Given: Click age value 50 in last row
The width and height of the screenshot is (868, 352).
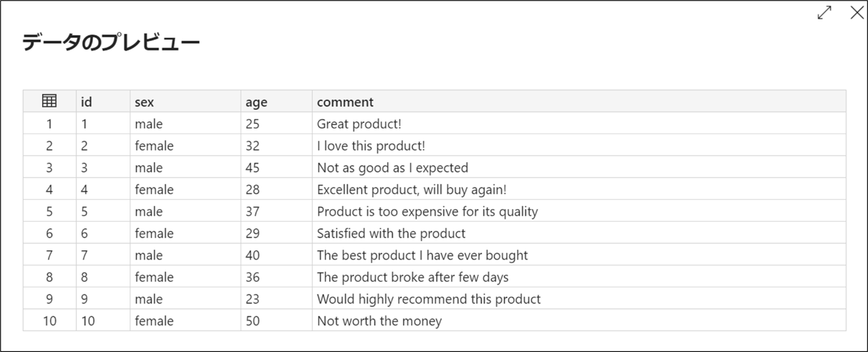Looking at the screenshot, I should pos(277,320).
